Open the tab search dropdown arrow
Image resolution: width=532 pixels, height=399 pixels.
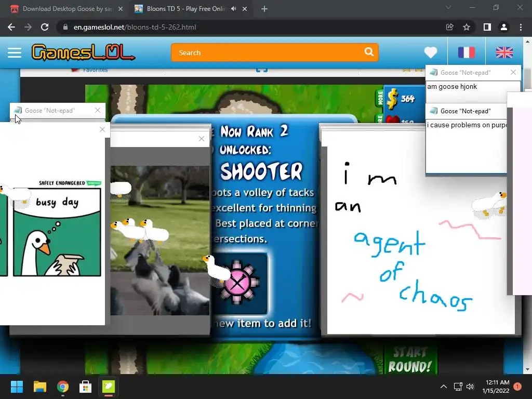[x=448, y=7]
